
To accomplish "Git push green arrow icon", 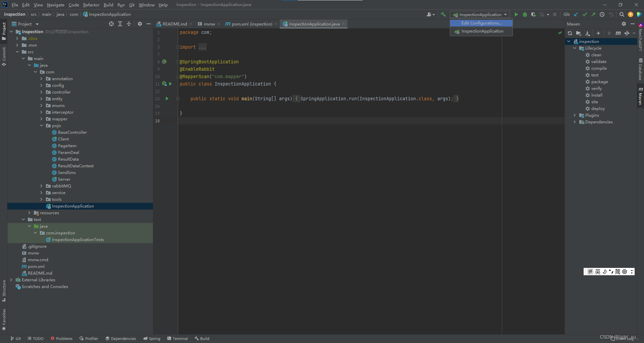I will [593, 14].
